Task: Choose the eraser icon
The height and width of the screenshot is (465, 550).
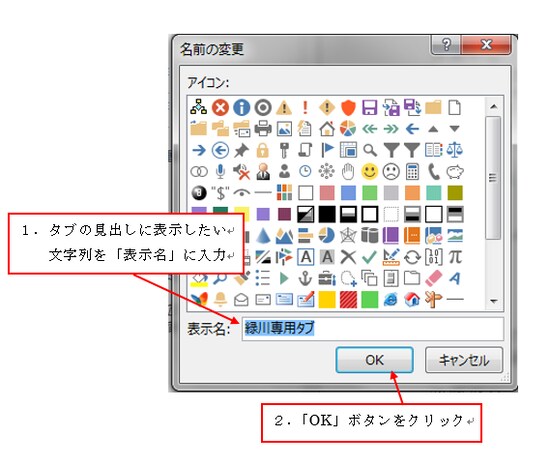Action: (x=434, y=278)
